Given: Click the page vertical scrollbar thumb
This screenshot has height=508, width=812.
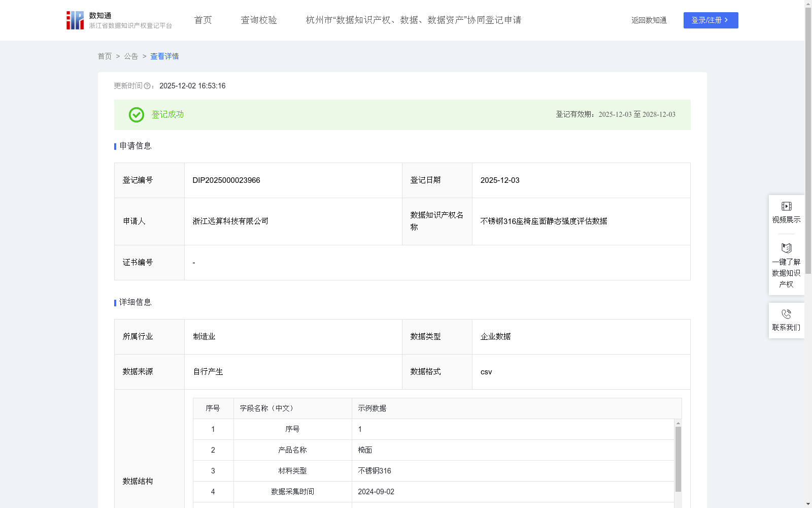Looking at the screenshot, I should [808, 141].
